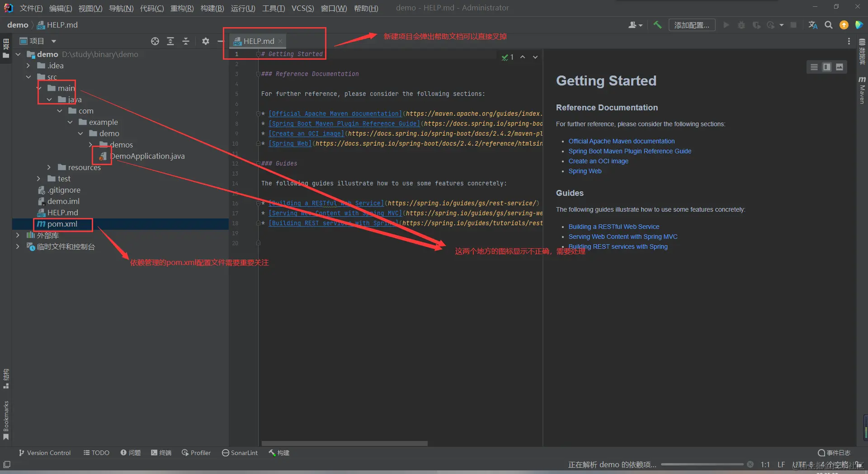868x474 pixels.
Task: Toggle the Bookmarks tool window
Action: pyautogui.click(x=6, y=420)
